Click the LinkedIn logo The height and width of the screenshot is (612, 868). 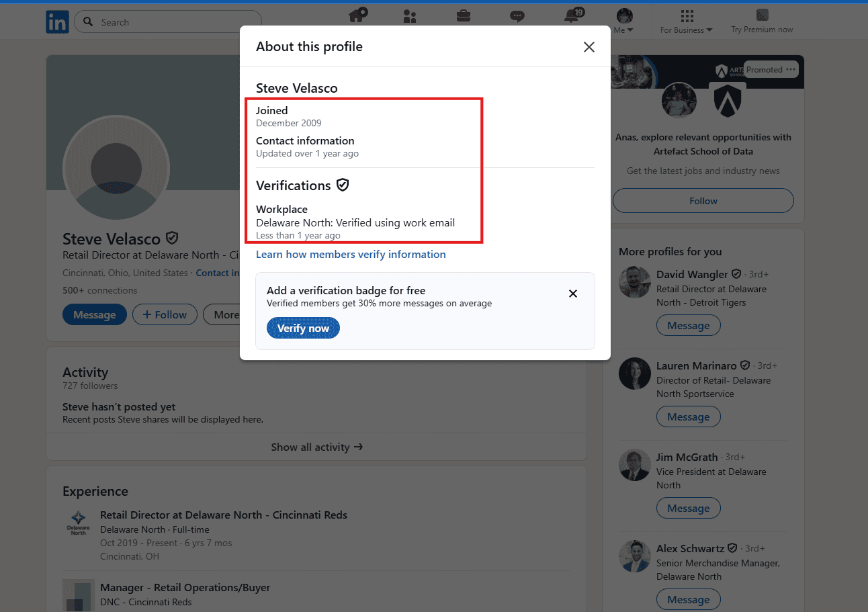tap(57, 22)
